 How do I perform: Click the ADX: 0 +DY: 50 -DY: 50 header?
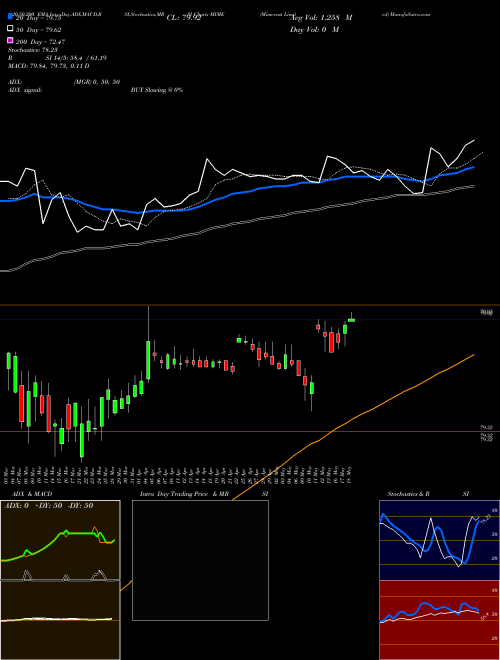48,505
